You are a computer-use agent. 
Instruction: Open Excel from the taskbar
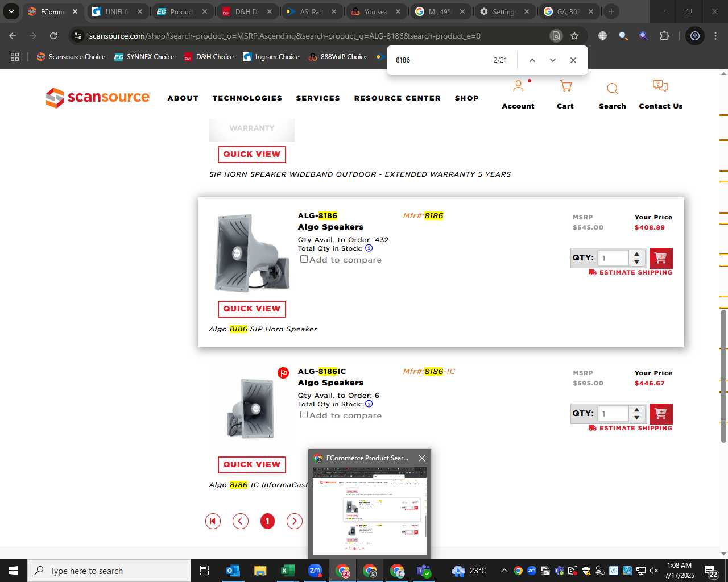pos(288,571)
